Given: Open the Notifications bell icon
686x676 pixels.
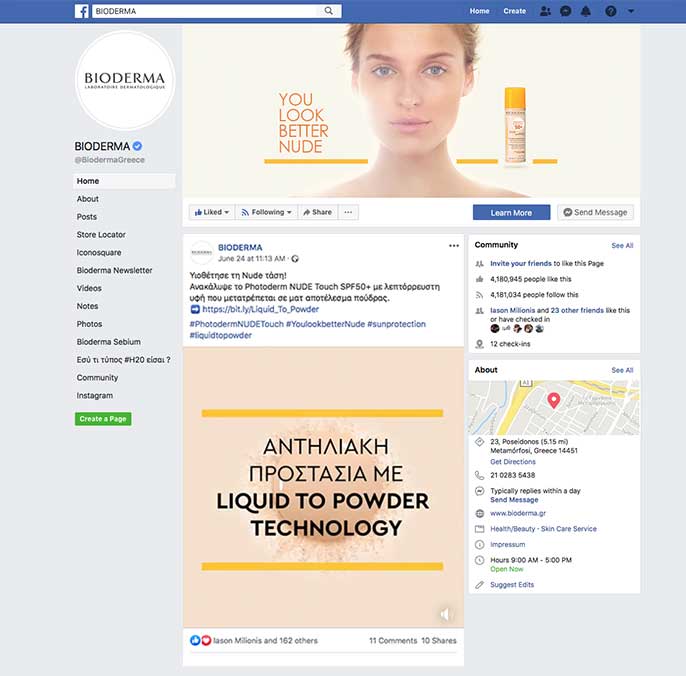Looking at the screenshot, I should 585,11.
